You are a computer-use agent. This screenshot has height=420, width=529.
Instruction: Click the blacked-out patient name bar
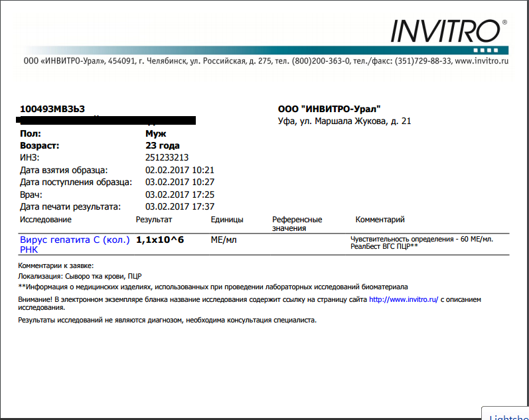[106, 121]
